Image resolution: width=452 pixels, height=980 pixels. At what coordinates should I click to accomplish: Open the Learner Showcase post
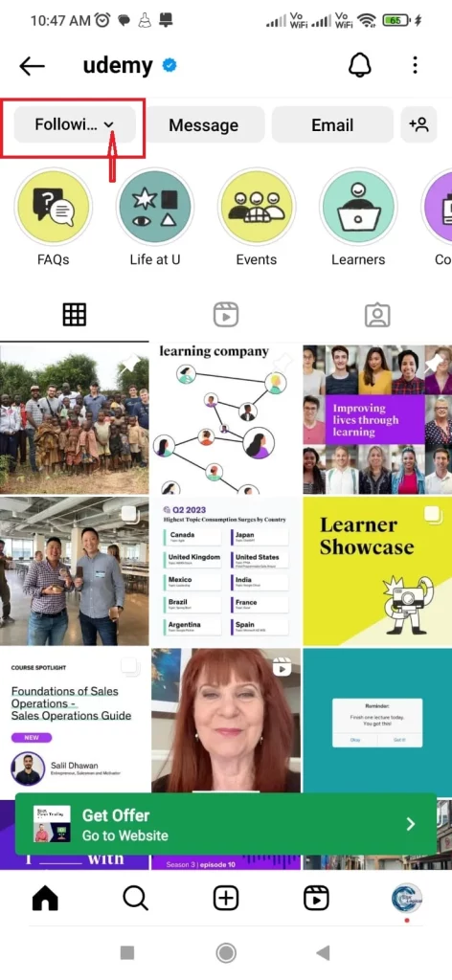tap(377, 571)
